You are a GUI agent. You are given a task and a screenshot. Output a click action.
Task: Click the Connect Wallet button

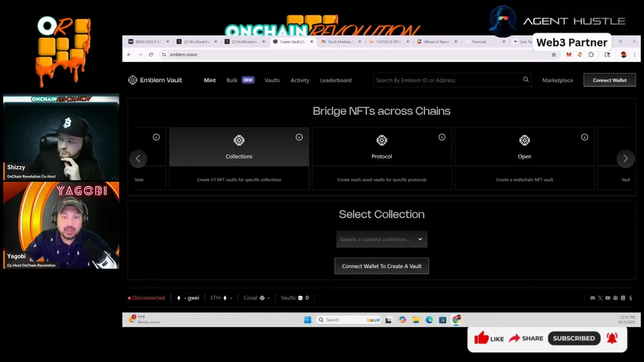(609, 80)
